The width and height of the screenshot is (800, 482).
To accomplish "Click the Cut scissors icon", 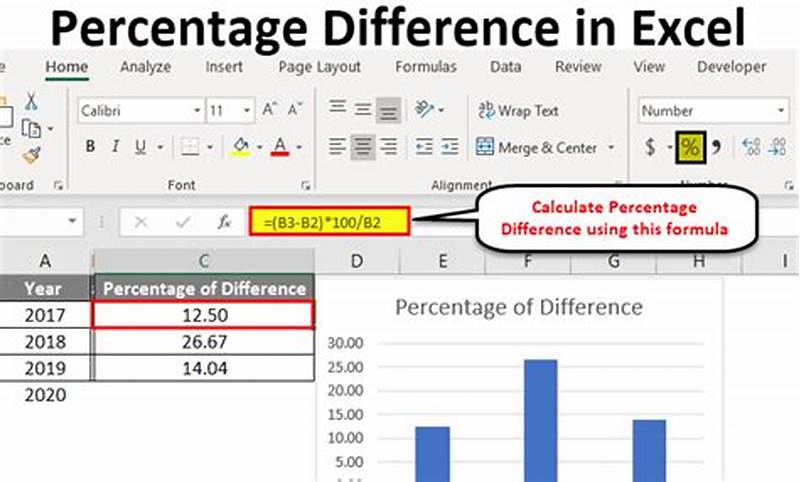I will coord(31,102).
